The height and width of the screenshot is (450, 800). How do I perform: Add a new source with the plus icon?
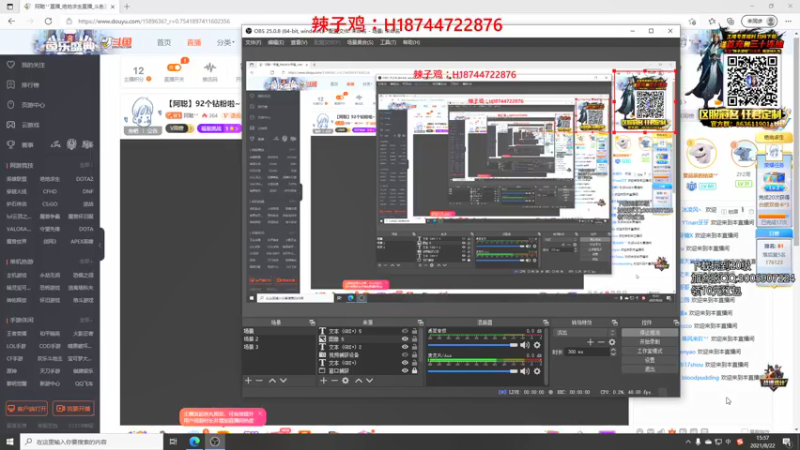(x=323, y=381)
